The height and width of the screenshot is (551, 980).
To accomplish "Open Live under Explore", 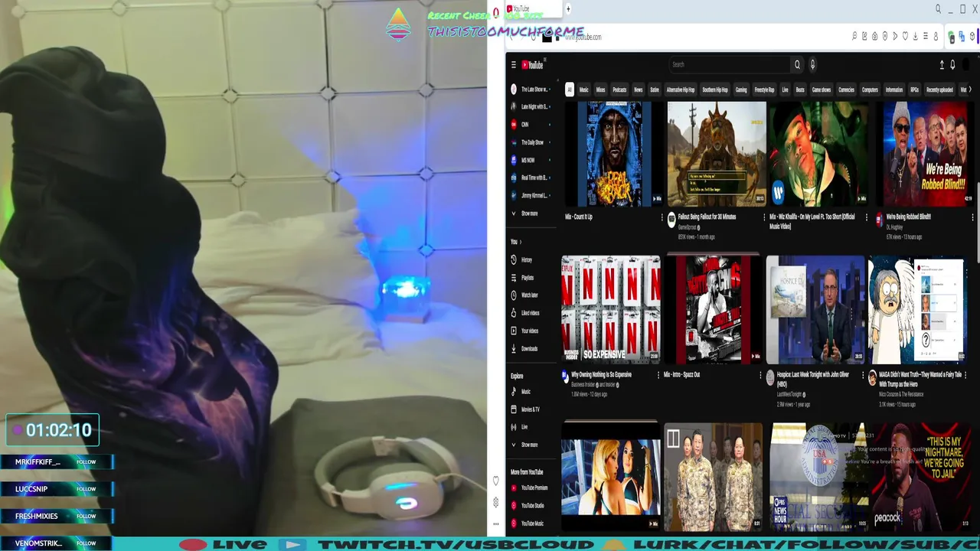I will [x=524, y=427].
